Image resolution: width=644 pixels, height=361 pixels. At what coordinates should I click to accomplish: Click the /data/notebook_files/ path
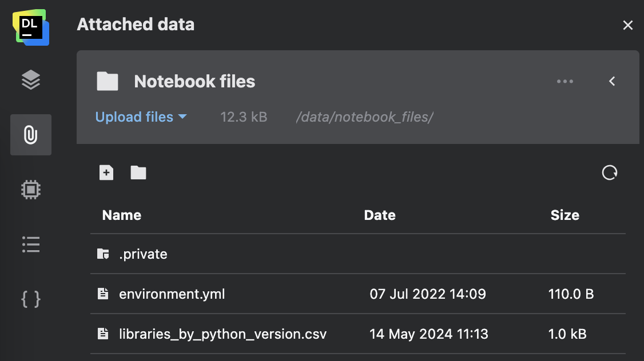[x=364, y=117]
